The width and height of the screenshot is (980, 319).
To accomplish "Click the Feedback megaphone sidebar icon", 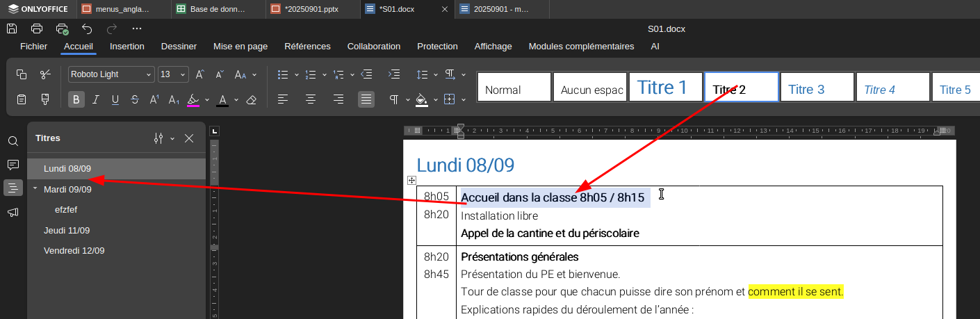I will (13, 212).
